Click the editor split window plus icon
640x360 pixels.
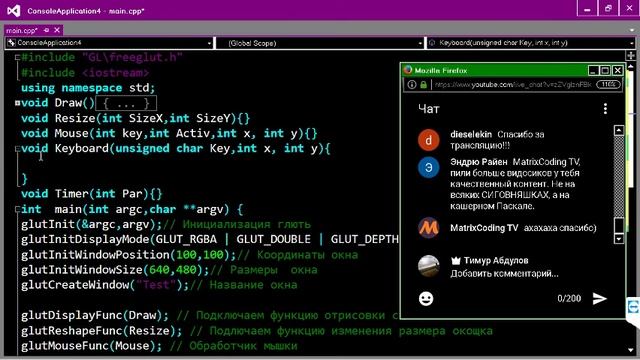click(631, 56)
